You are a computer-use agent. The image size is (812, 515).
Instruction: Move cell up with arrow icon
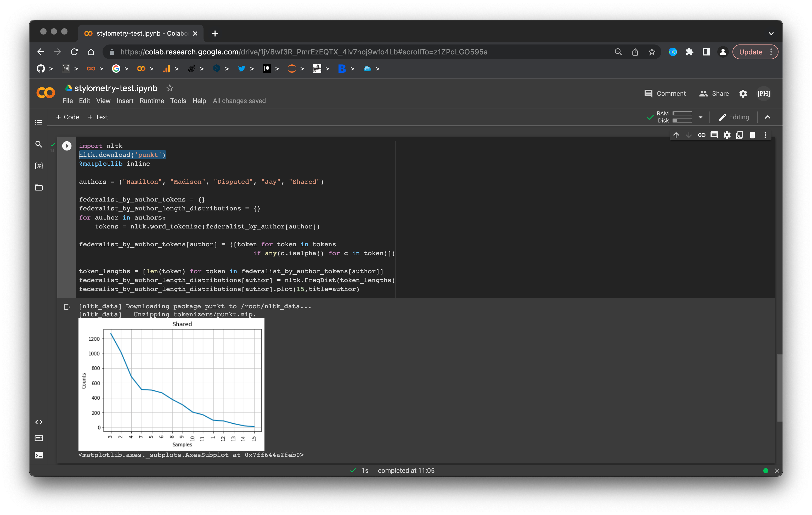point(676,135)
